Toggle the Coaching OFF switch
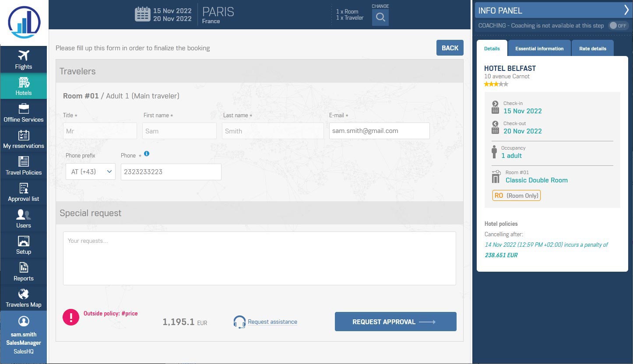Screen dimensions: 633x364 point(618,26)
